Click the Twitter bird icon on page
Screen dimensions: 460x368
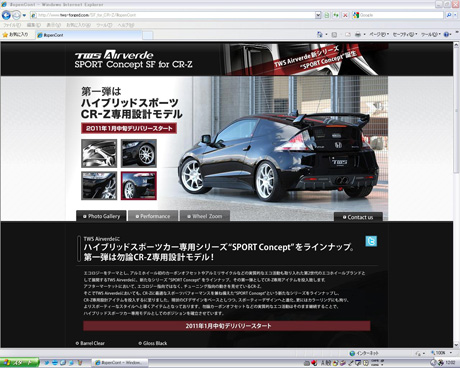[371, 241]
